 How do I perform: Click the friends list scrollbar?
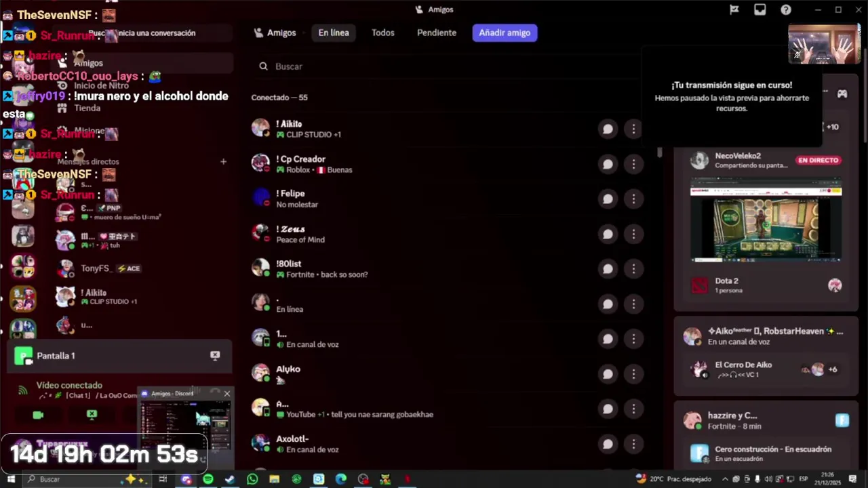coord(660,152)
